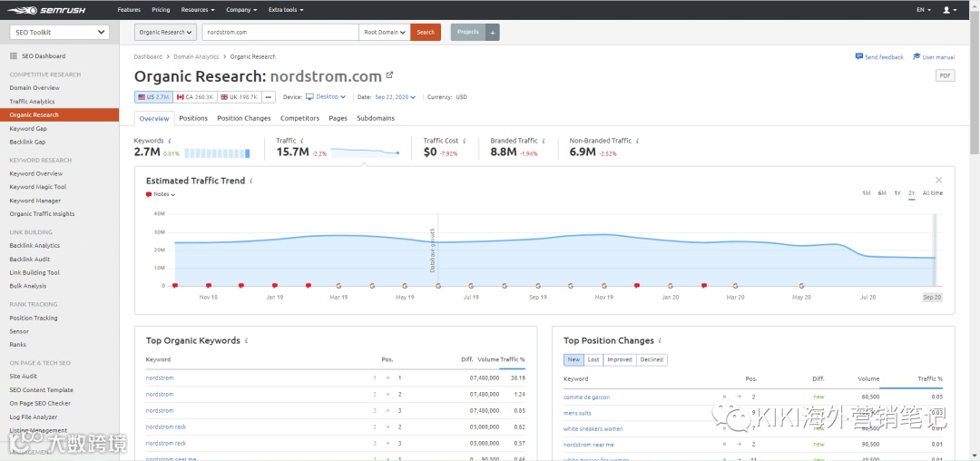Click Google update marker under Mar 19

338,286
